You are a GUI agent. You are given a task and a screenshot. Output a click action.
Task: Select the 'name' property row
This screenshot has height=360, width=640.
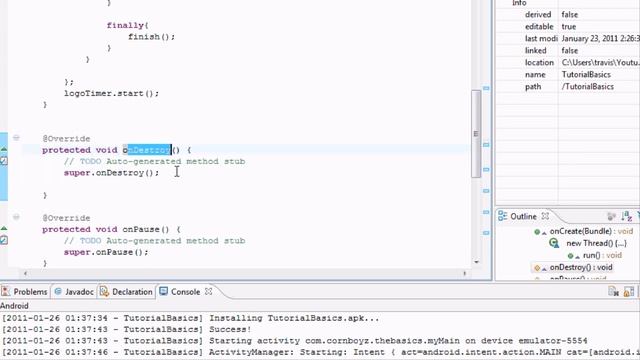pyautogui.click(x=568, y=75)
